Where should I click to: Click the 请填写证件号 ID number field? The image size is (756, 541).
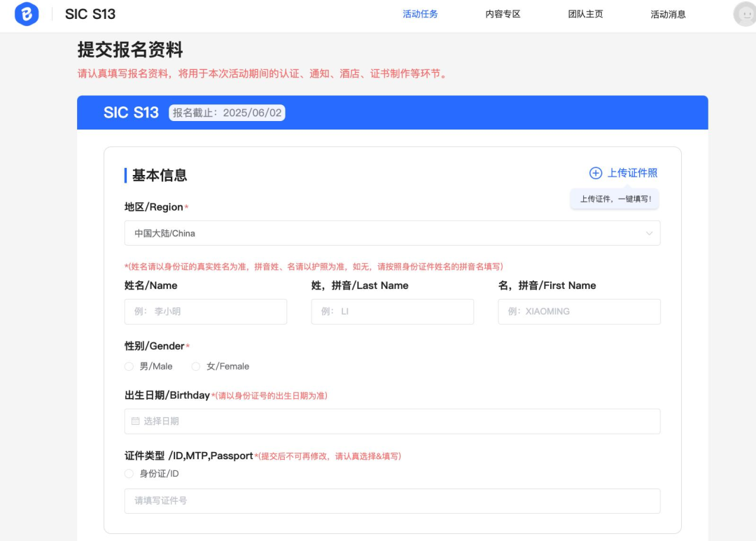(392, 501)
